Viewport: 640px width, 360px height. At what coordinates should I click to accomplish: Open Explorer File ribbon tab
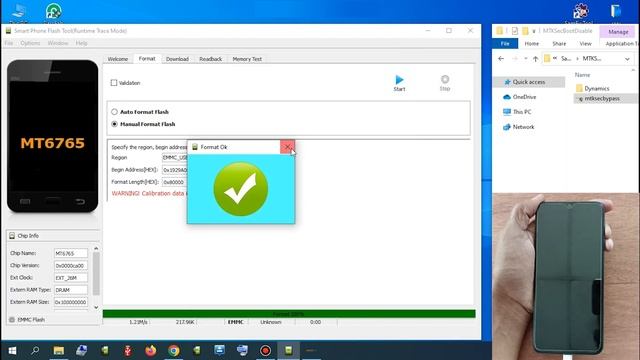point(505,43)
